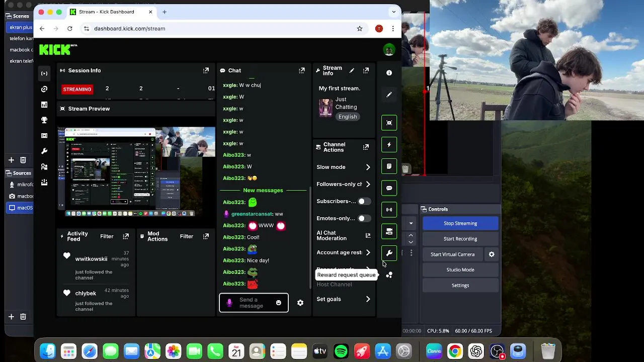Open the camera-person icon in Kick left sidebar

(44, 167)
